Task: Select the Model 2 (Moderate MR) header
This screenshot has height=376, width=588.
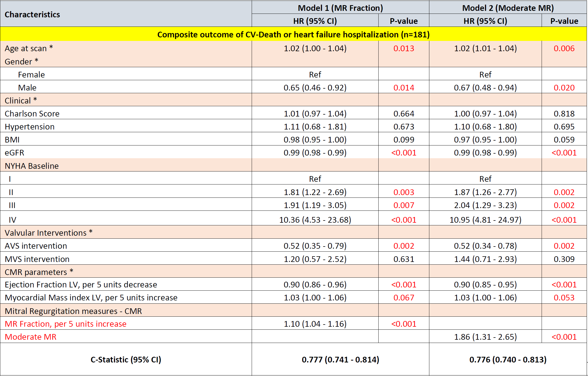Action: tap(508, 8)
